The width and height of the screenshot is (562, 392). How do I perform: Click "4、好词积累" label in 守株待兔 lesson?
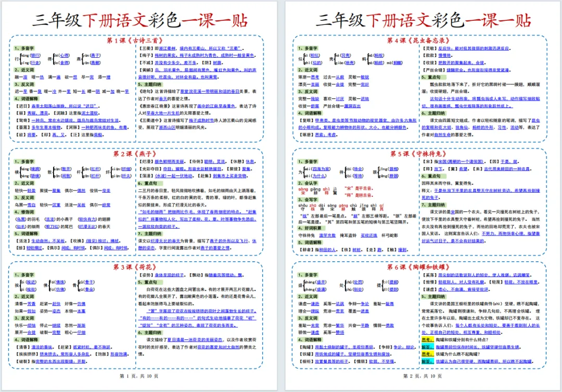pos(310,228)
